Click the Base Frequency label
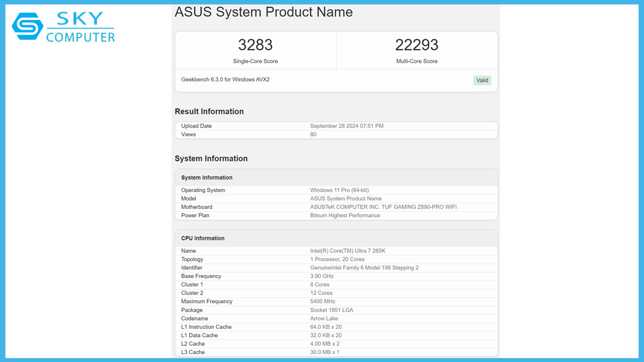 click(201, 277)
